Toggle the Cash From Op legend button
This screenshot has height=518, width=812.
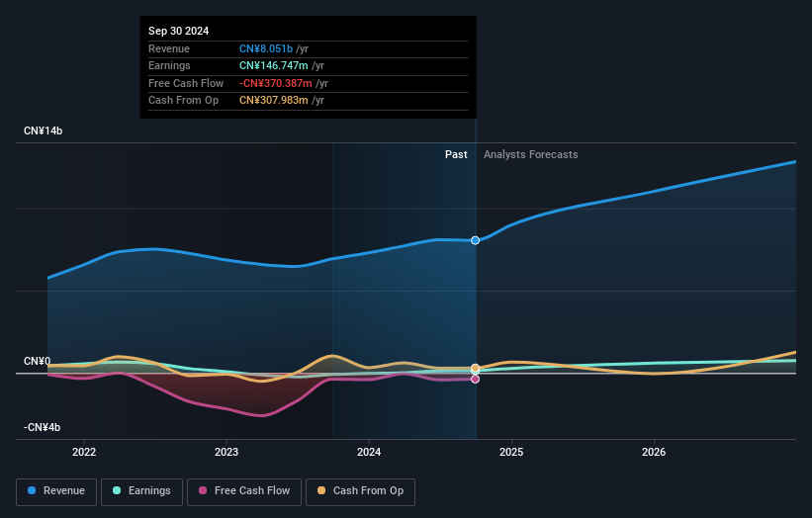(360, 491)
